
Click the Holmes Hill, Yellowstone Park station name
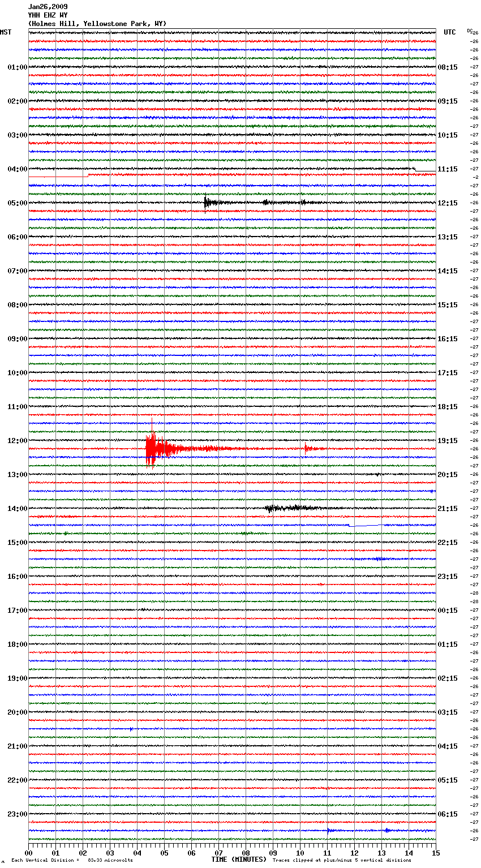click(97, 24)
